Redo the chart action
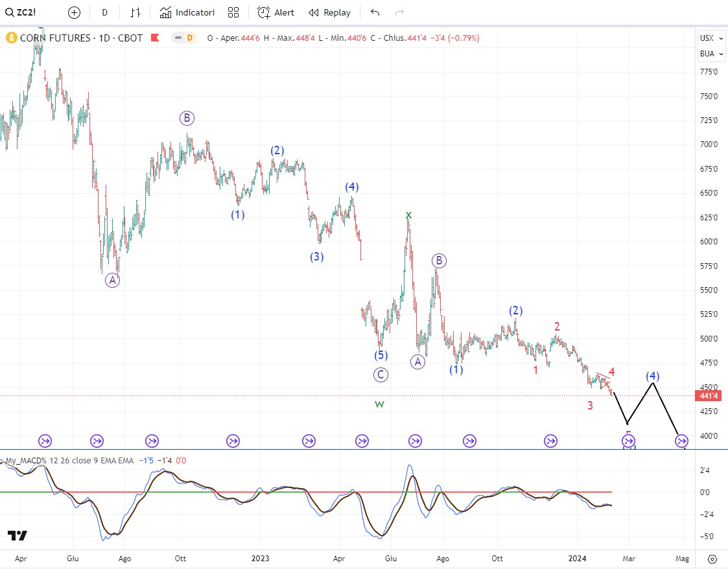 (x=399, y=12)
